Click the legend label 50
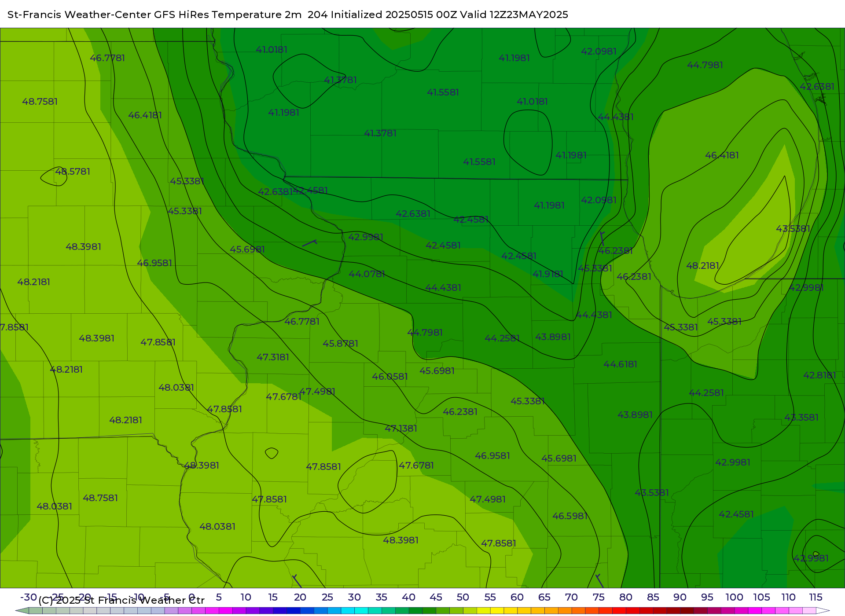The height and width of the screenshot is (616, 845). coord(463,598)
